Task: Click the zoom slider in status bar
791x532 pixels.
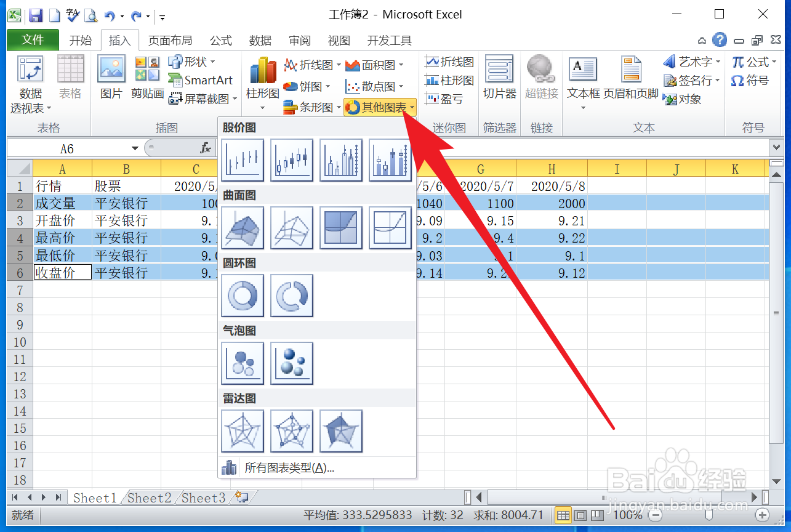Action: [709, 515]
